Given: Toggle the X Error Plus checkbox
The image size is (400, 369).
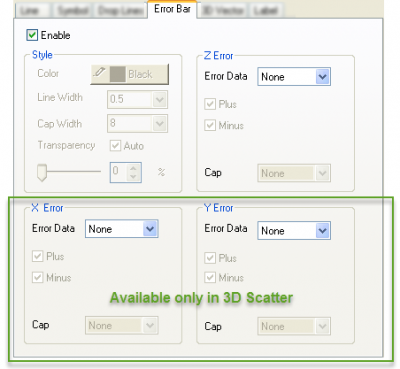Looking at the screenshot, I should click(x=37, y=256).
